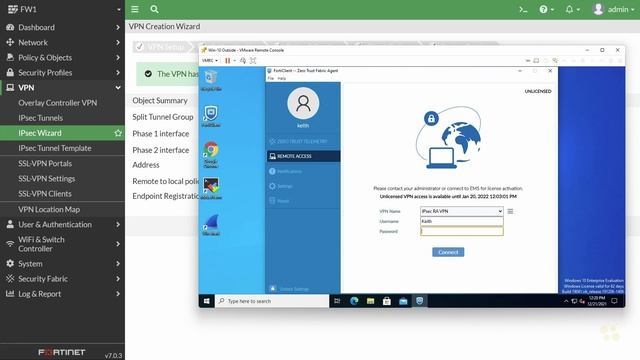Open FortiClient desktop shortcut
The width and height of the screenshot is (640, 360).
[211, 116]
